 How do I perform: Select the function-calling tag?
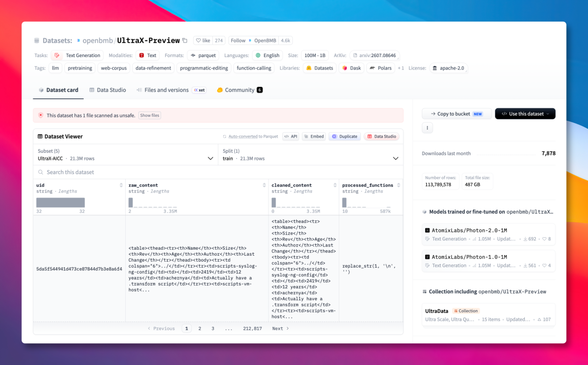point(254,68)
